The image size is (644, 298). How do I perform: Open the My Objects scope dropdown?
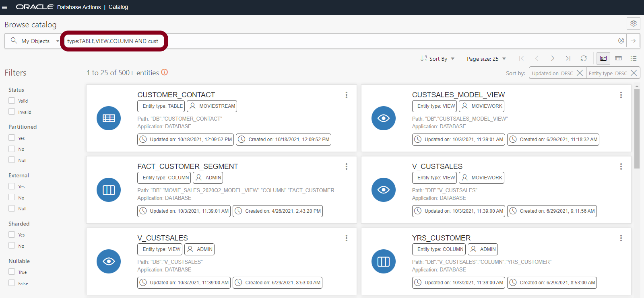click(x=40, y=41)
